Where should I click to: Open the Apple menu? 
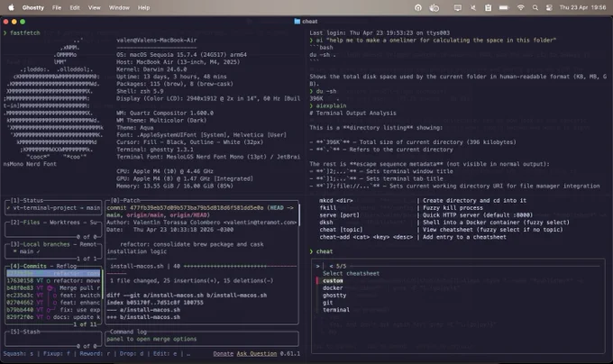[11, 7]
